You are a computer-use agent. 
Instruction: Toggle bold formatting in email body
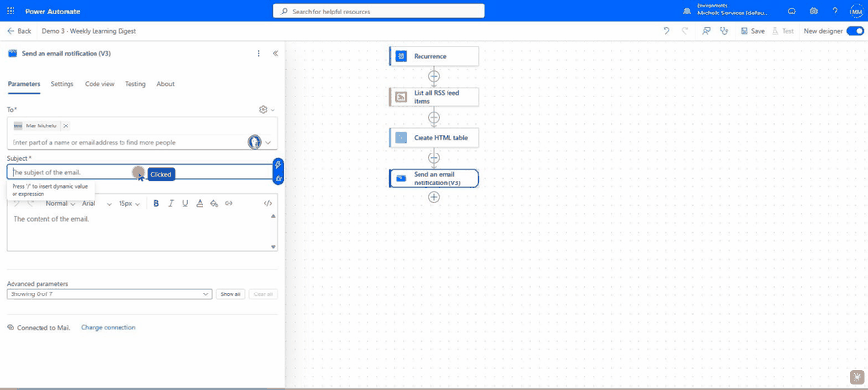(156, 204)
